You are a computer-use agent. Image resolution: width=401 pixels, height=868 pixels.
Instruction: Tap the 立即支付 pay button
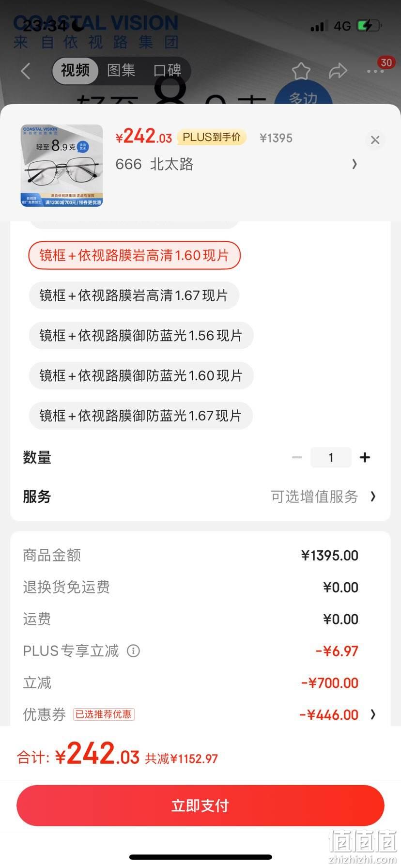(200, 806)
